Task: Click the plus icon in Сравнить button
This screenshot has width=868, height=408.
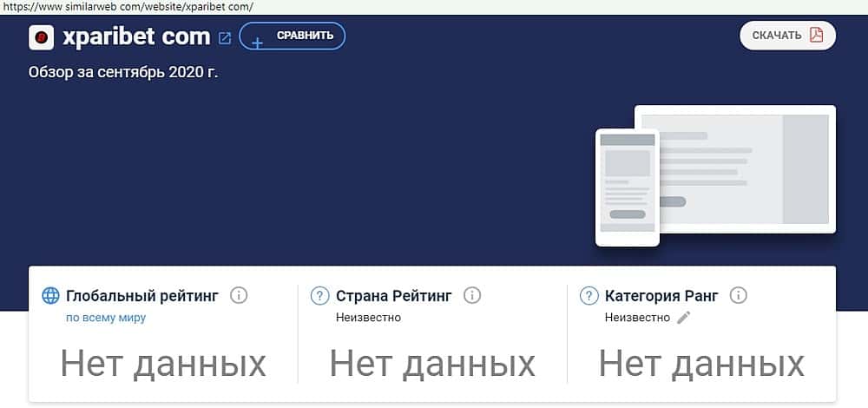Action: (258, 42)
